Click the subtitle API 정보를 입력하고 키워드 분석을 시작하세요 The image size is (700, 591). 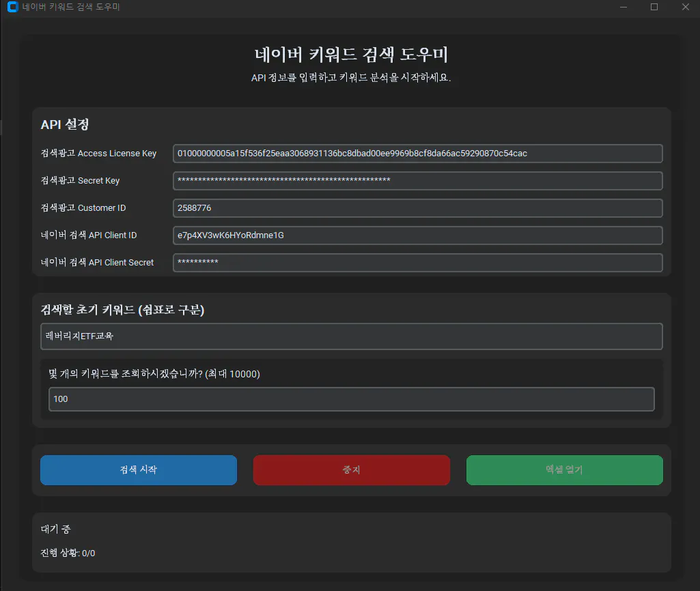tap(351, 78)
